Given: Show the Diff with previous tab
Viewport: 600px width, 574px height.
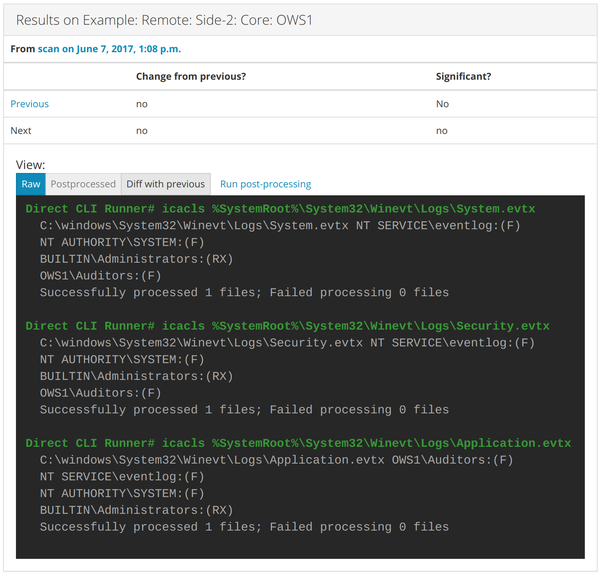Looking at the screenshot, I should 166,184.
